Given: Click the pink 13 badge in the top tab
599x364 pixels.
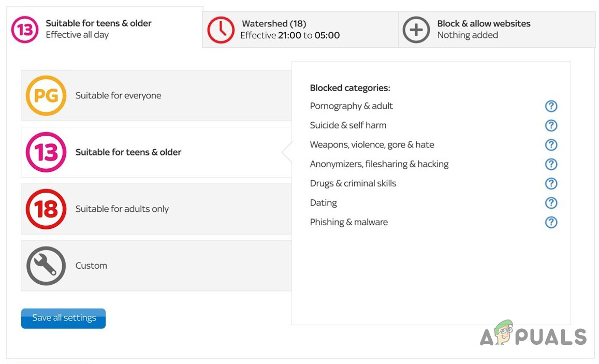Looking at the screenshot, I should click(x=25, y=30).
